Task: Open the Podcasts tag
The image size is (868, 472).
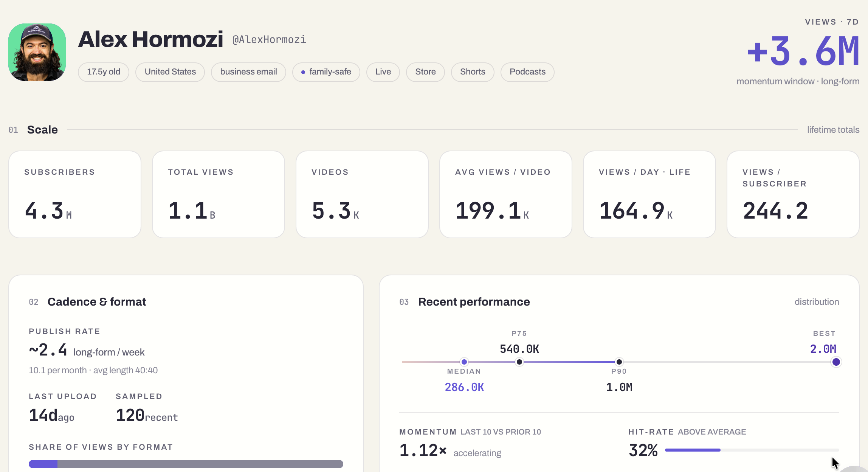Action: click(x=527, y=72)
